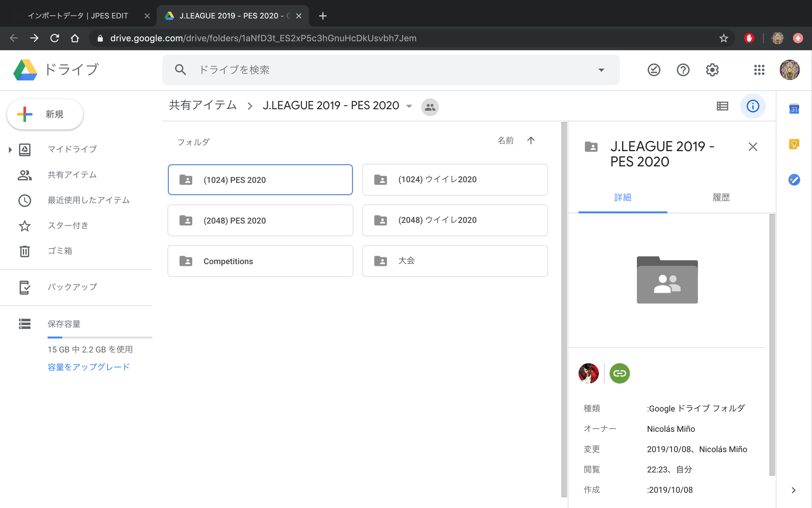Open the Google account avatar
Screen dimensions: 812x508
(790, 70)
